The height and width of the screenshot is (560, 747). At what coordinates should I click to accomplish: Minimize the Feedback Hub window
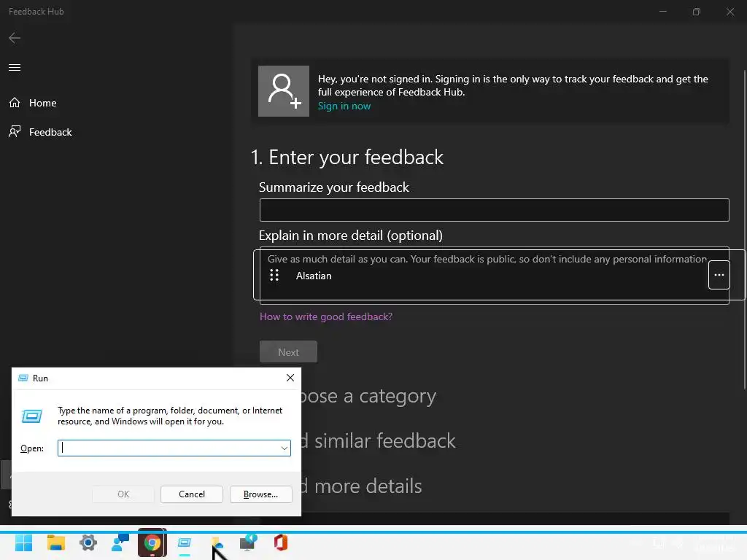(x=662, y=12)
